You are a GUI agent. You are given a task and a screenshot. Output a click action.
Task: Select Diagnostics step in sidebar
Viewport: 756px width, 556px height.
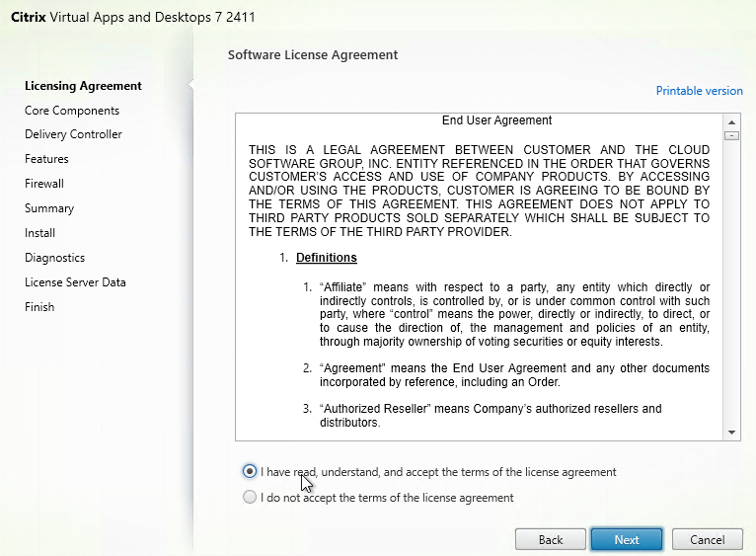[x=55, y=258]
